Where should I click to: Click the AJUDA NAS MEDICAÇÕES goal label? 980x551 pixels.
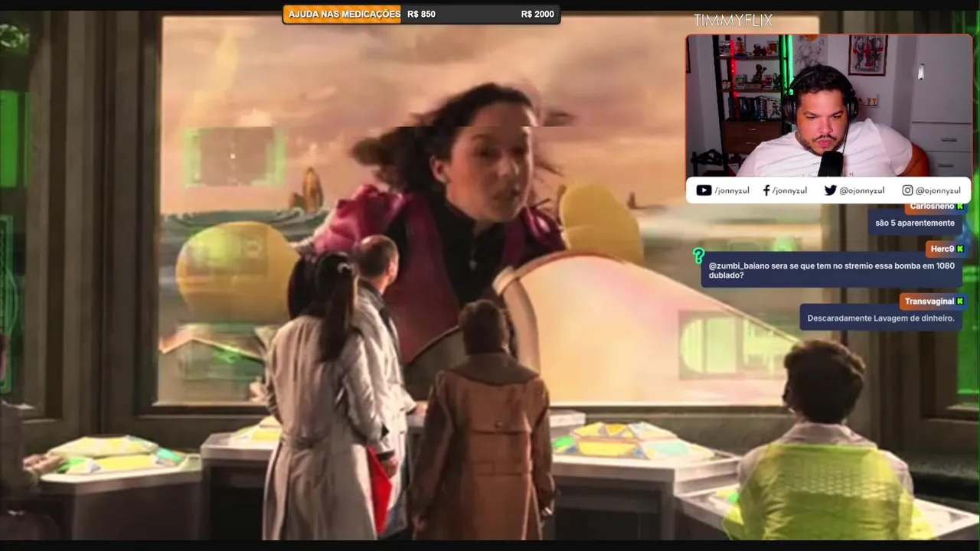tap(343, 14)
